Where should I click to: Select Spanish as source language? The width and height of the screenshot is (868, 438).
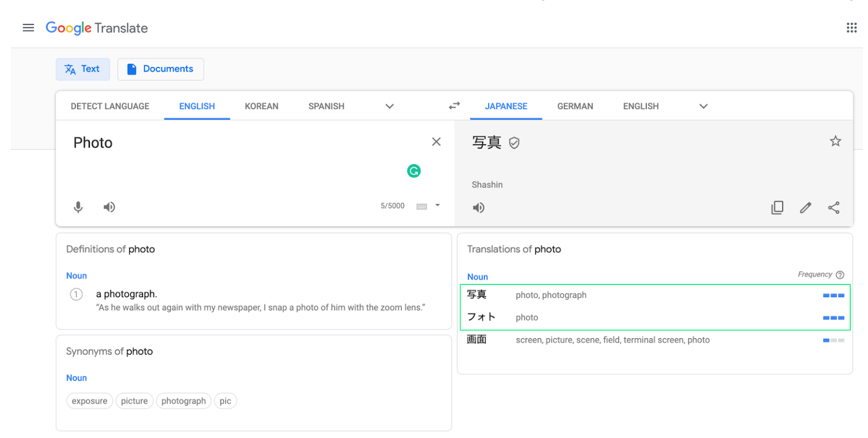coord(326,106)
